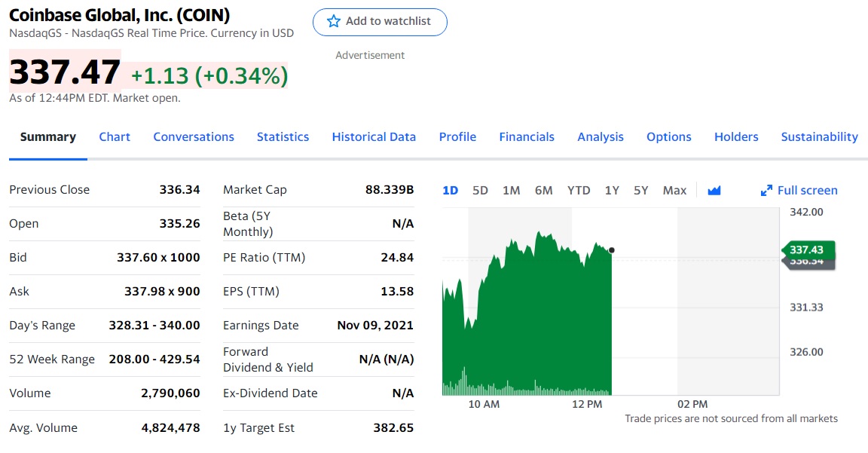Open the Options tab
This screenshot has width=868, height=453.
pos(669,136)
